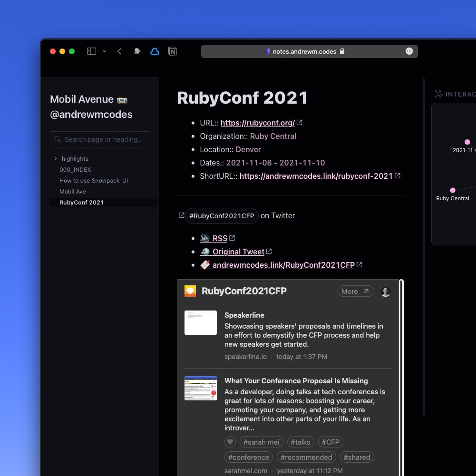Click external link icon before #RubyConf2021CFP tag

[181, 215]
